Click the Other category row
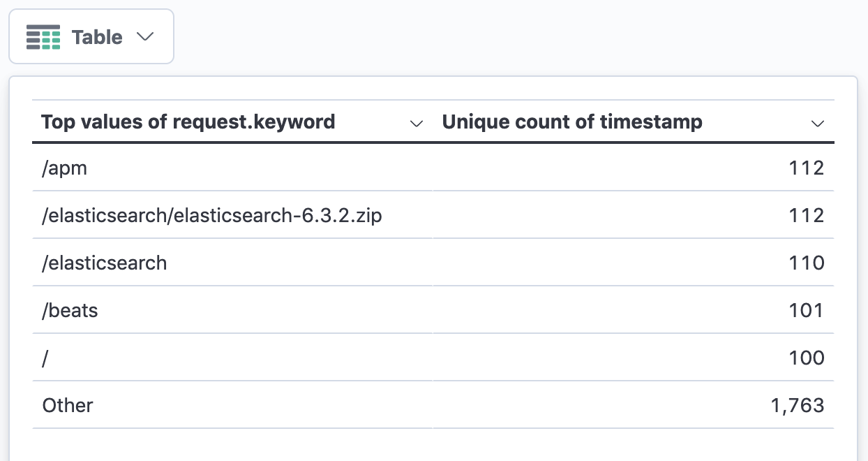The image size is (868, 461). (x=67, y=405)
